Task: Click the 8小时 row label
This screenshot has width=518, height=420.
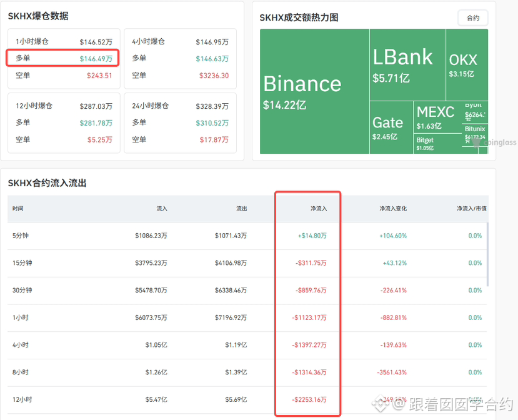Action: point(21,372)
